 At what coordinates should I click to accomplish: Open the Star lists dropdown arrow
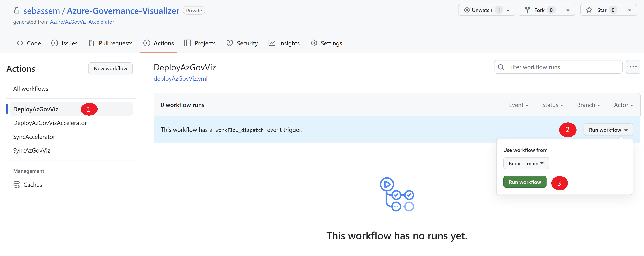[629, 10]
